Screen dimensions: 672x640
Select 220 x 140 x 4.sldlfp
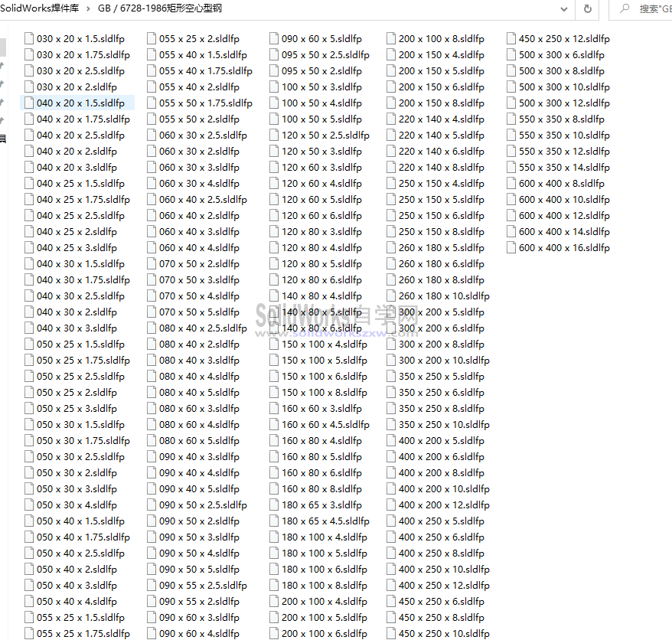(435, 119)
